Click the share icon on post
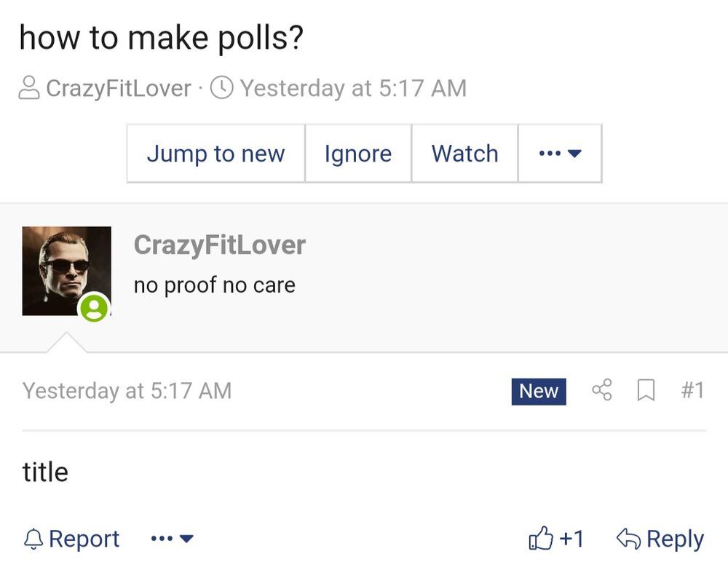This screenshot has height=570, width=728. (601, 391)
